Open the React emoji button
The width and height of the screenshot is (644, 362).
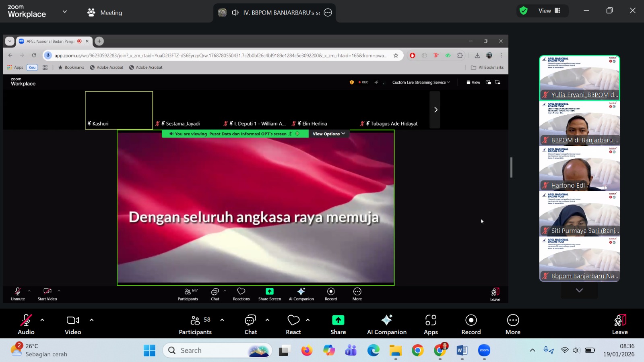[x=293, y=324]
